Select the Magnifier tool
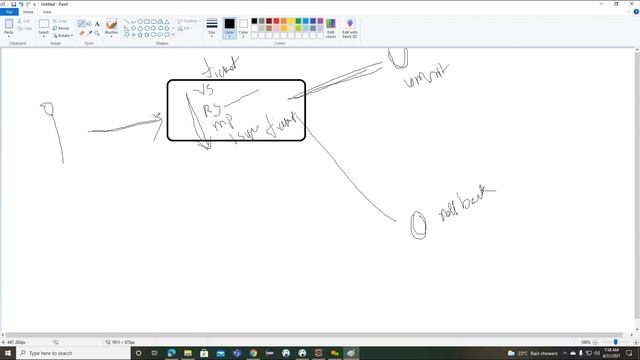Viewport: 640px width, 360px height. tap(97, 33)
